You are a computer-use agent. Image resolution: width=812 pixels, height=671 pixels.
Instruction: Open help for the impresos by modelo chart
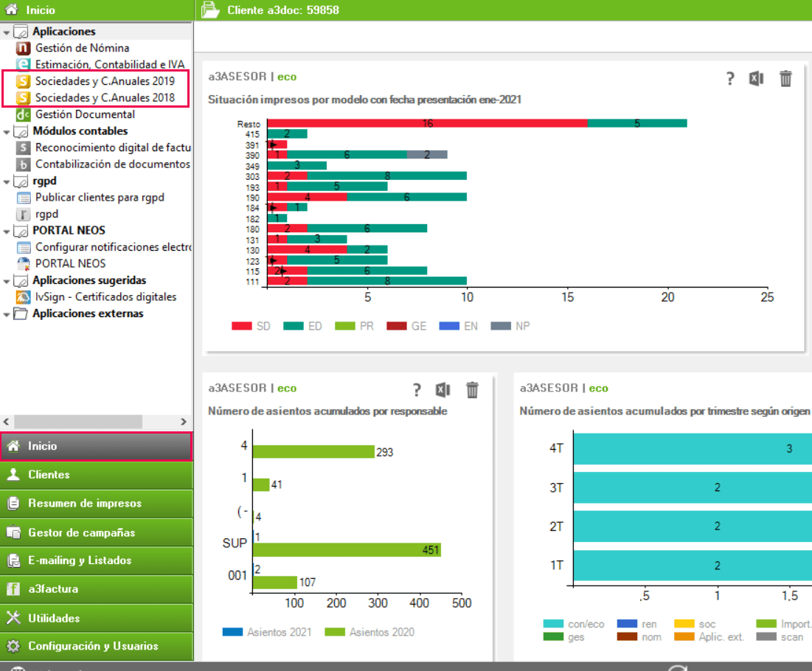[x=730, y=80]
